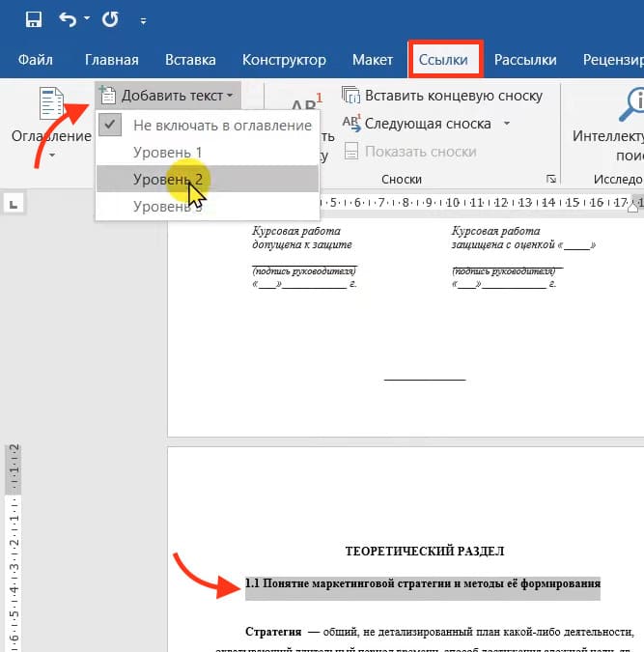Switch to the Конструктор tab
The width and height of the screenshot is (644, 652).
(284, 60)
